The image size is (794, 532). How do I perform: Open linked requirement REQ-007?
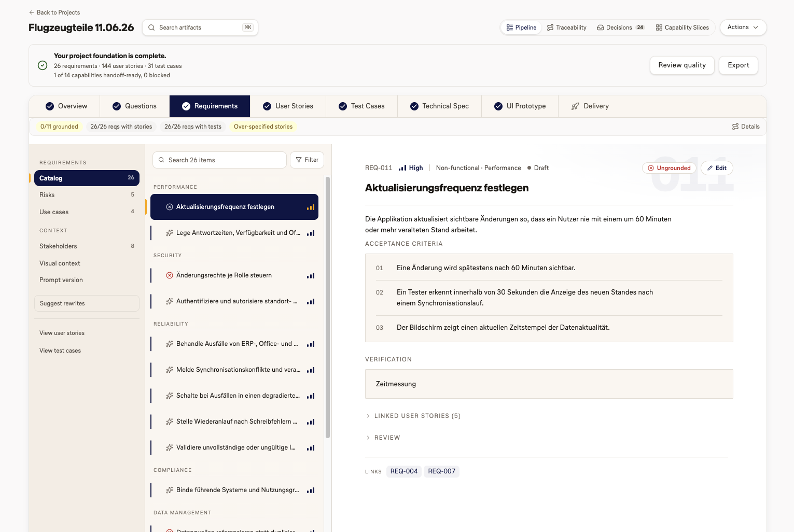[442, 471]
